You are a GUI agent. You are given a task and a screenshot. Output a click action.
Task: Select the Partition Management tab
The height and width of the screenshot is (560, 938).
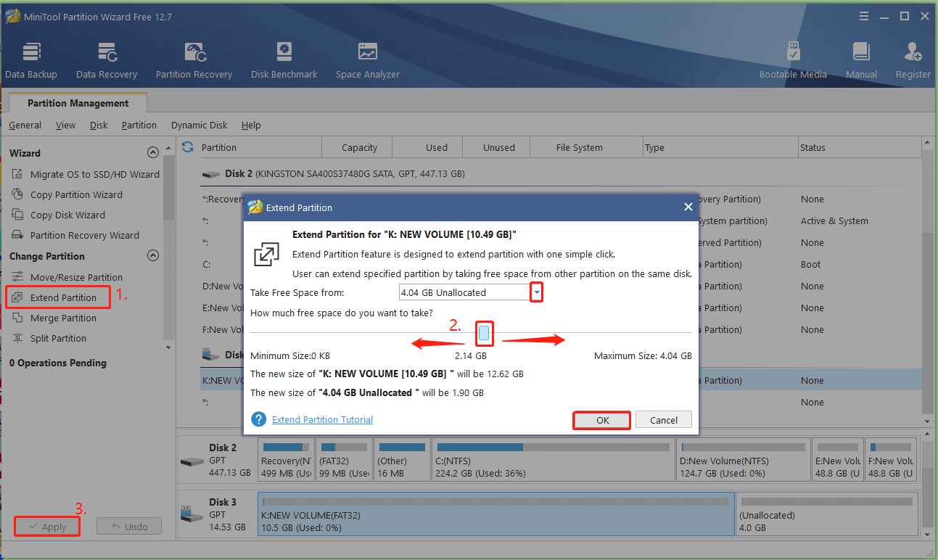pyautogui.click(x=78, y=103)
